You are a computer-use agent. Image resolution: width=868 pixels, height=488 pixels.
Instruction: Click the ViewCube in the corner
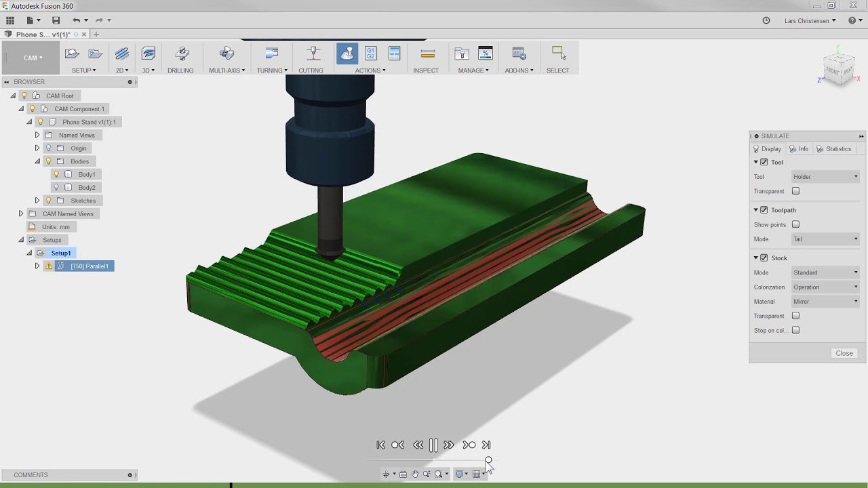(x=838, y=68)
